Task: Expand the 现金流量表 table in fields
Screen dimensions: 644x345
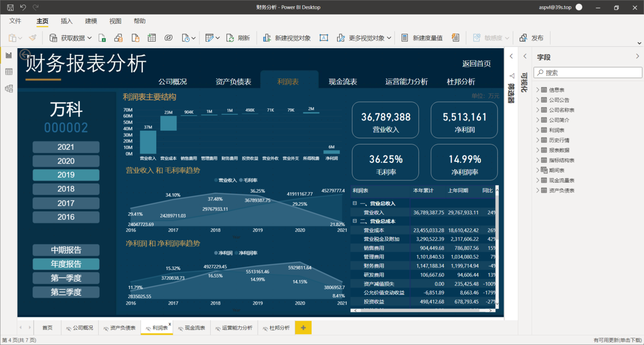Action: (x=538, y=181)
